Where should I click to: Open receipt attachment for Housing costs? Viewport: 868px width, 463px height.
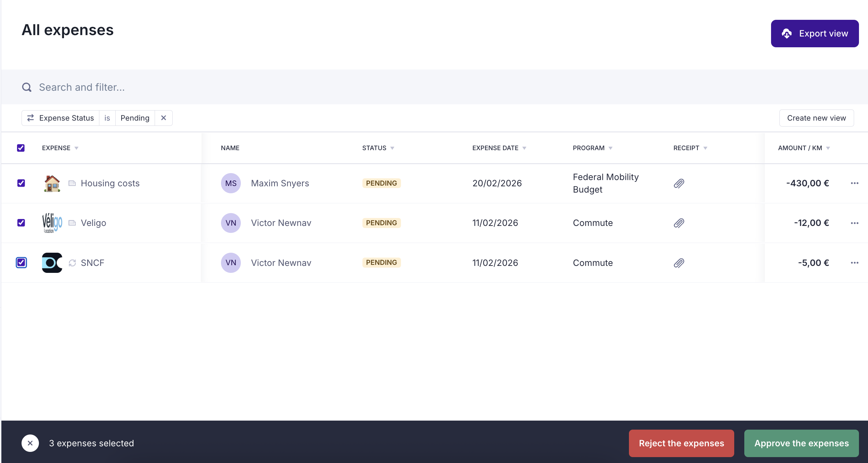[x=679, y=183]
